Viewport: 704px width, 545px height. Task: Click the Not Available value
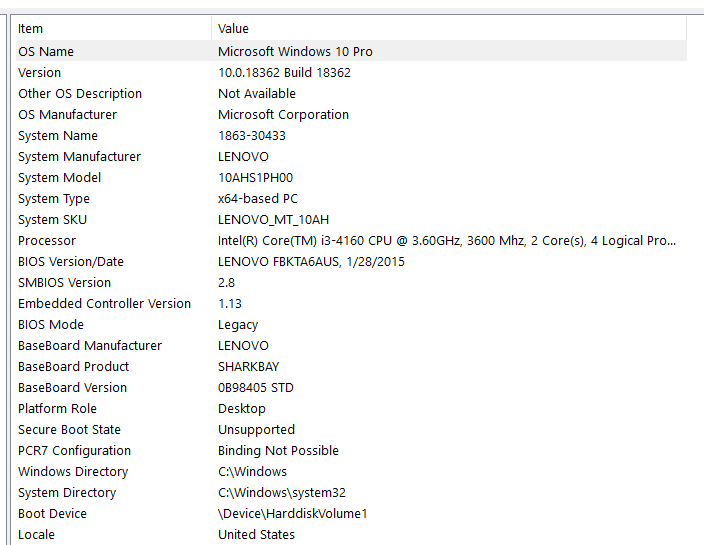(x=257, y=93)
